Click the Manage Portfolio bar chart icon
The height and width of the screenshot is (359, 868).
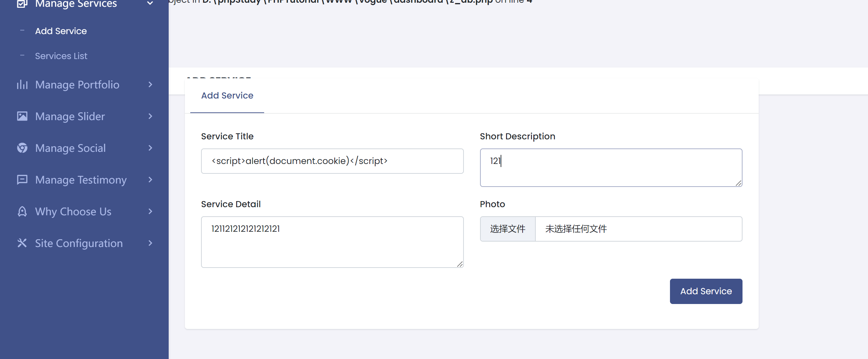pos(22,84)
